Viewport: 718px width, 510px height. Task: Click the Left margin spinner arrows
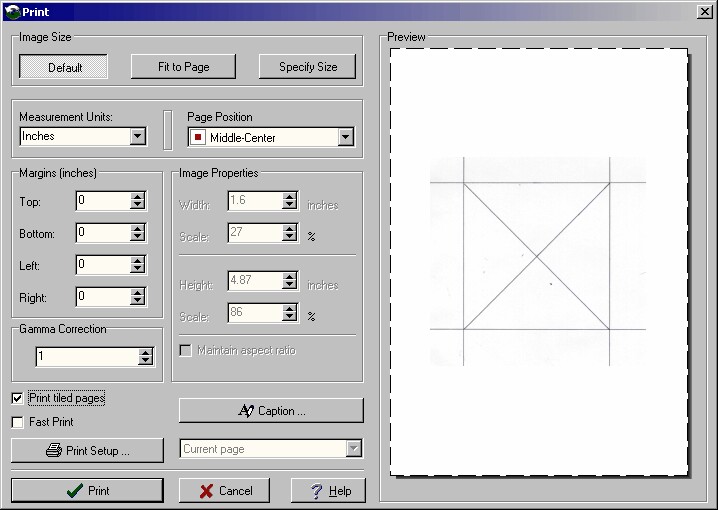137,265
